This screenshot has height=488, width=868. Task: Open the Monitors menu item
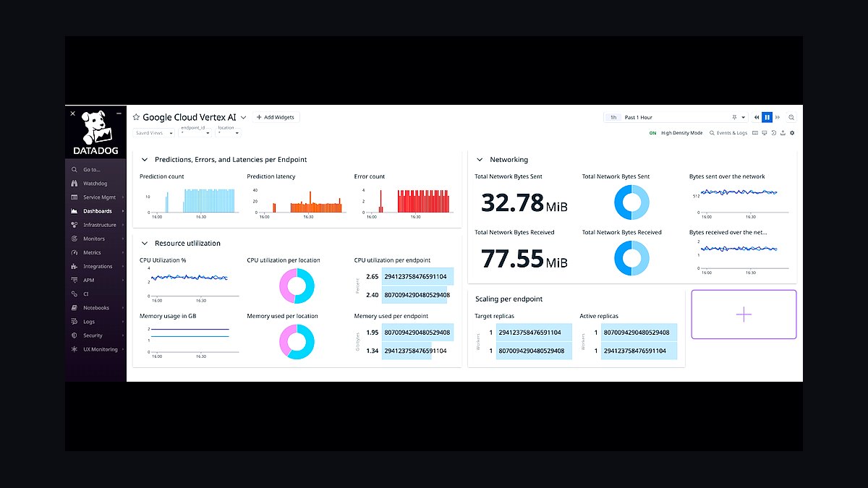coord(97,239)
